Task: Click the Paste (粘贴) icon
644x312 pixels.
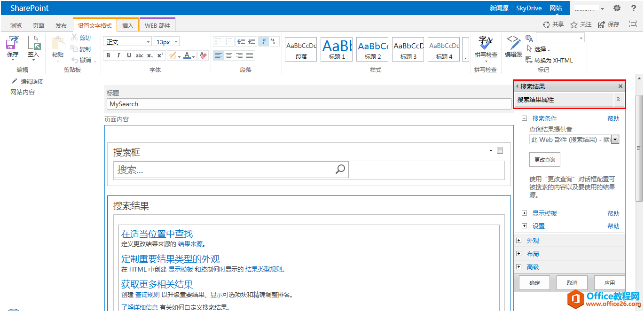Action: 58,43
